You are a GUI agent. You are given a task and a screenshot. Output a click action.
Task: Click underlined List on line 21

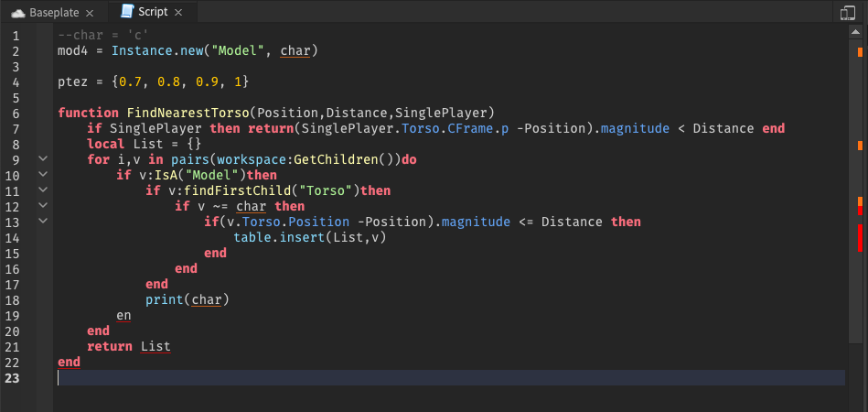point(155,347)
